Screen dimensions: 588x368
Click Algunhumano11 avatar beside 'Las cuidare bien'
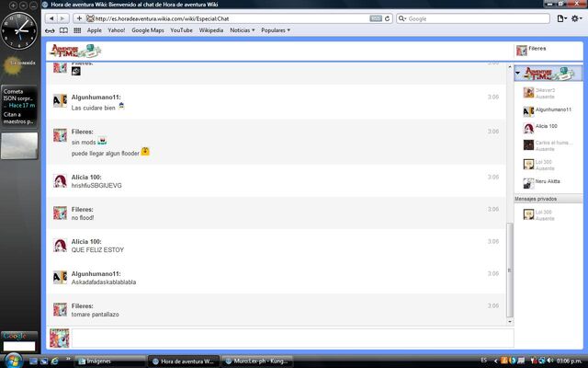[x=60, y=100]
